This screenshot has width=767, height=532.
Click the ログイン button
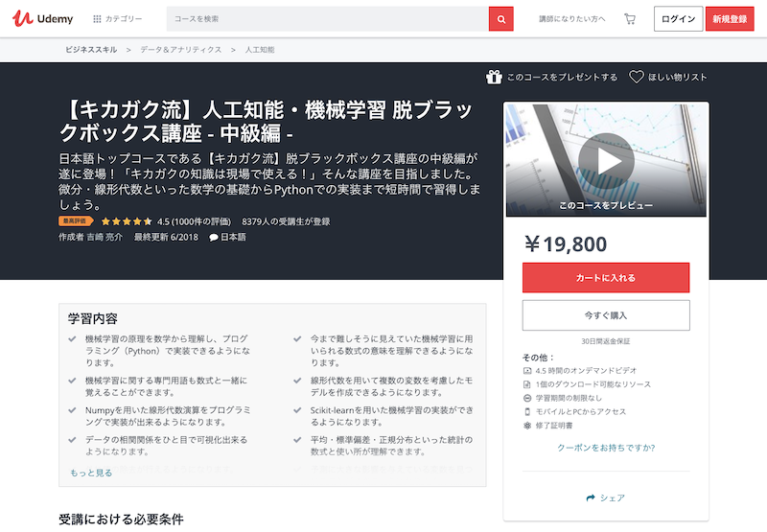point(678,19)
